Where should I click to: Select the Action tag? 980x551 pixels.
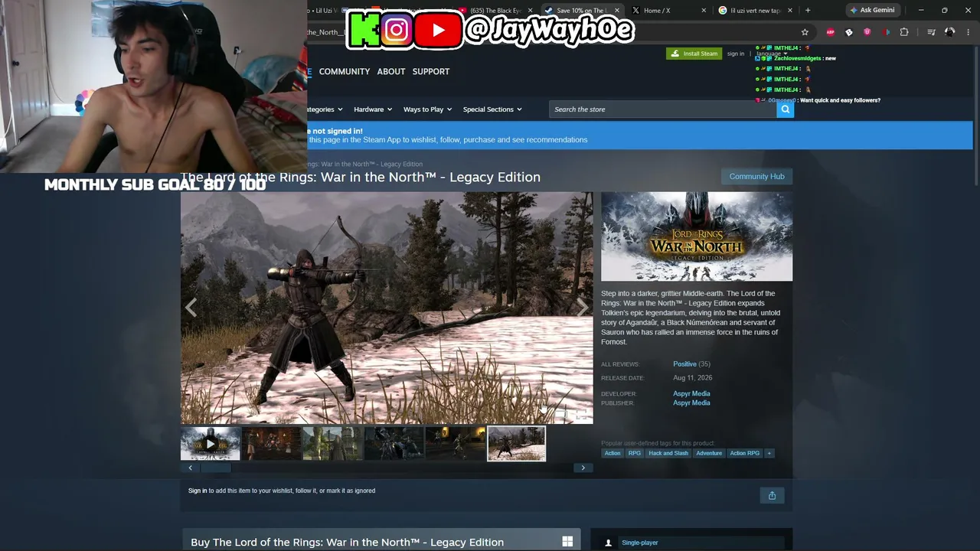612,453
